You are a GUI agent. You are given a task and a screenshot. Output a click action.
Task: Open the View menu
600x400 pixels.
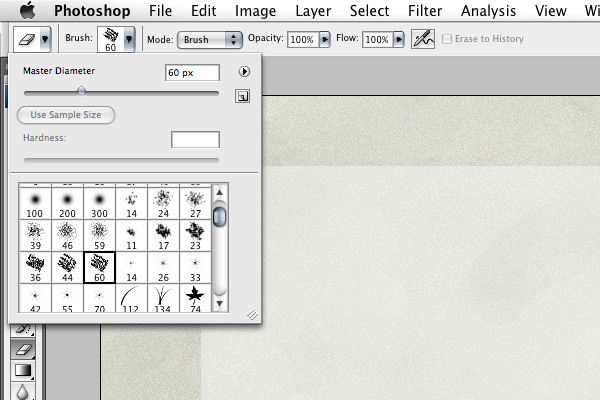pos(551,11)
